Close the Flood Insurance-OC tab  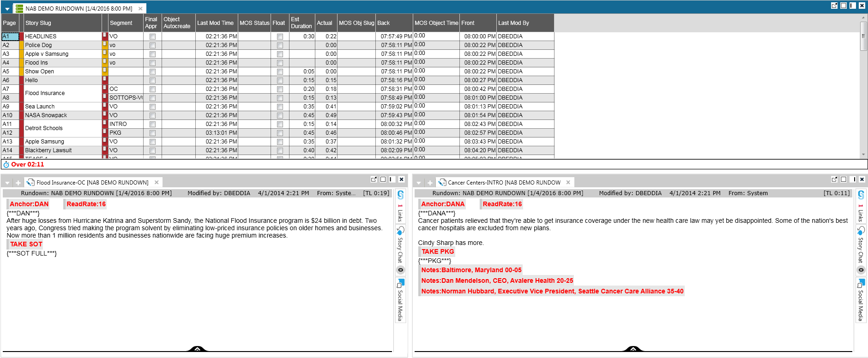pyautogui.click(x=157, y=182)
